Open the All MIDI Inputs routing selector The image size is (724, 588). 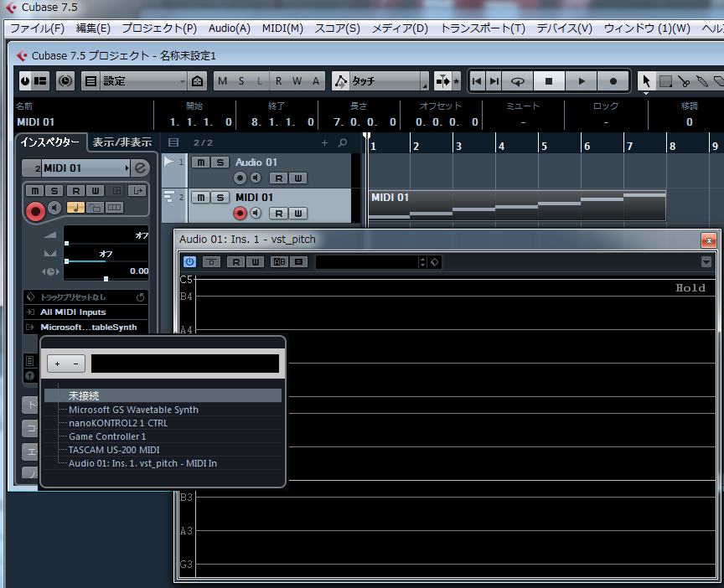pyautogui.click(x=86, y=312)
